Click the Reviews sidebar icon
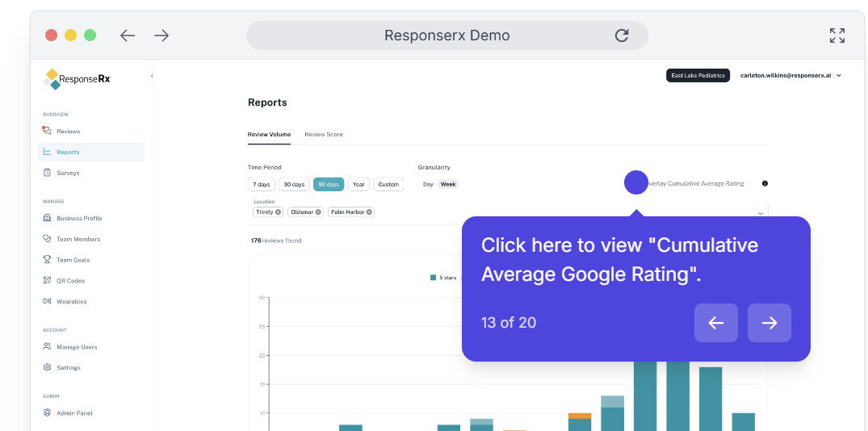This screenshot has height=431, width=868. [x=47, y=131]
